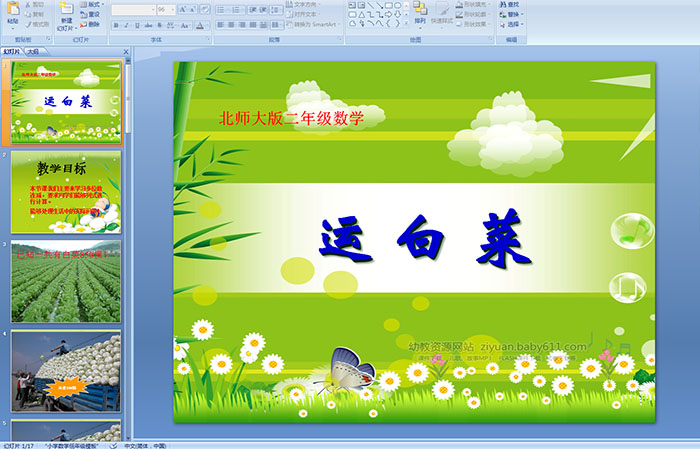Image resolution: width=700 pixels, height=449 pixels.
Task: Select slide 2 thumbnail 教学目标
Action: 66,192
